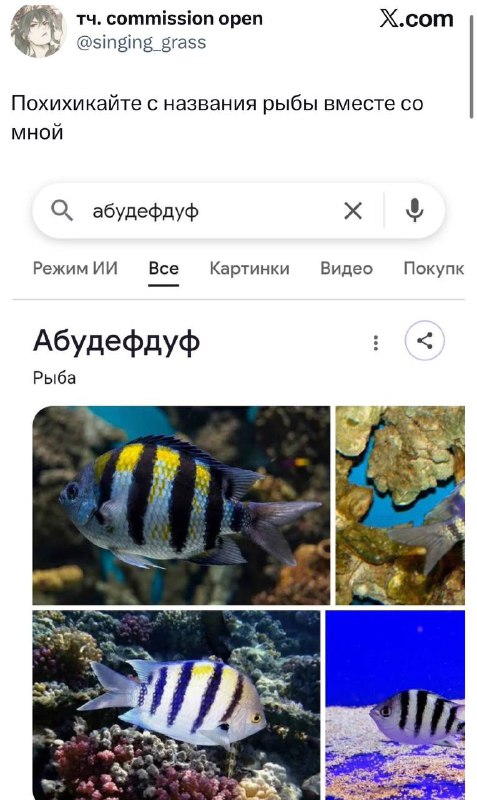Open the @singing_grass handle link
The image size is (477, 800).
141,42
